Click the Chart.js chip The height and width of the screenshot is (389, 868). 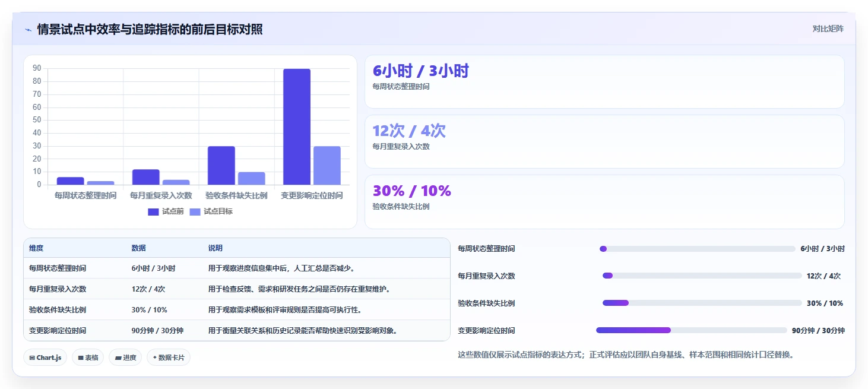[45, 358]
